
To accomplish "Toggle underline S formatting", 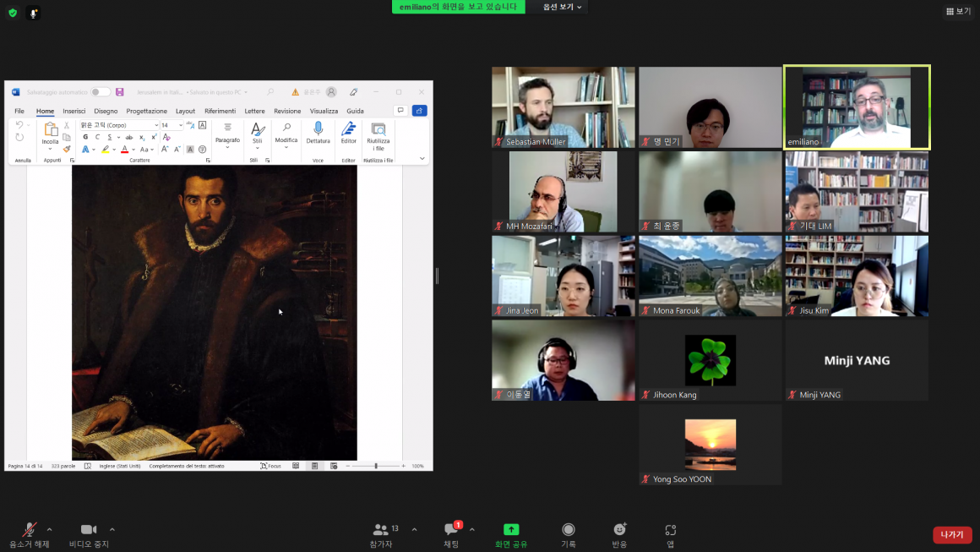I will tap(109, 137).
